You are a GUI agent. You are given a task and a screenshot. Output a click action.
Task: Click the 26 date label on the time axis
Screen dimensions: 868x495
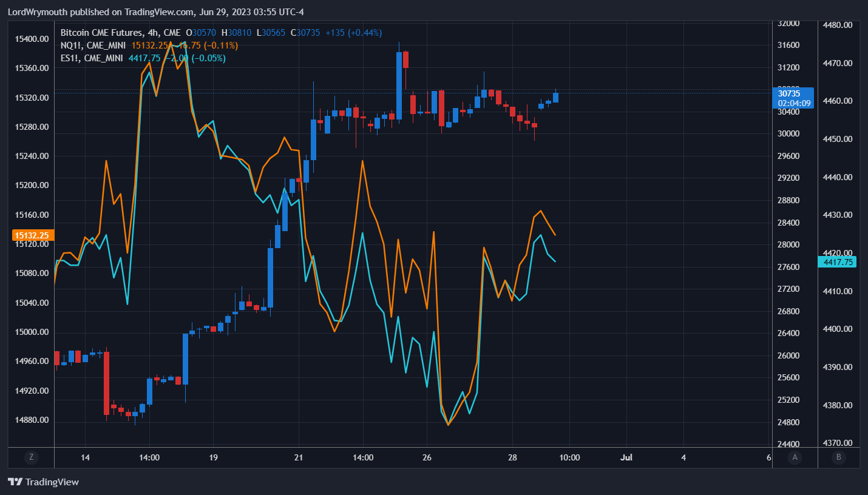(x=427, y=457)
